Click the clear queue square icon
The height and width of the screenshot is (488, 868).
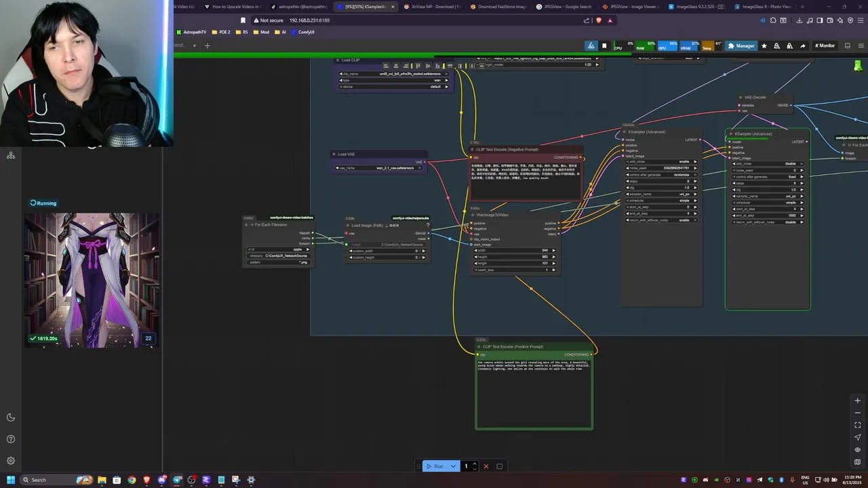pos(500,466)
